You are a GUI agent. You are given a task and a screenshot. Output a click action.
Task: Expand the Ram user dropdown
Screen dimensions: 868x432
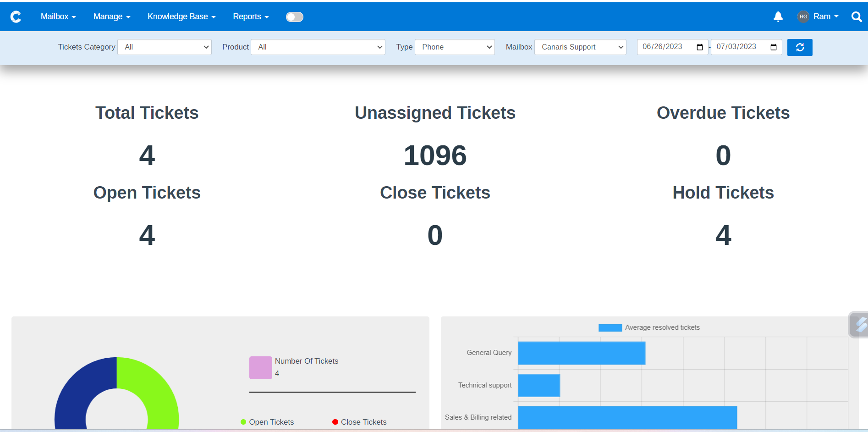point(826,17)
